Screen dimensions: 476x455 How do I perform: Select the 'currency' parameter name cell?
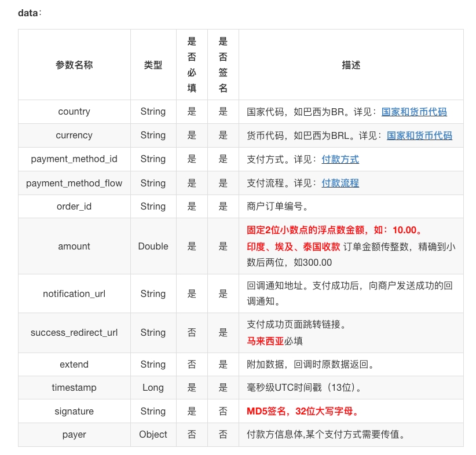(x=74, y=135)
